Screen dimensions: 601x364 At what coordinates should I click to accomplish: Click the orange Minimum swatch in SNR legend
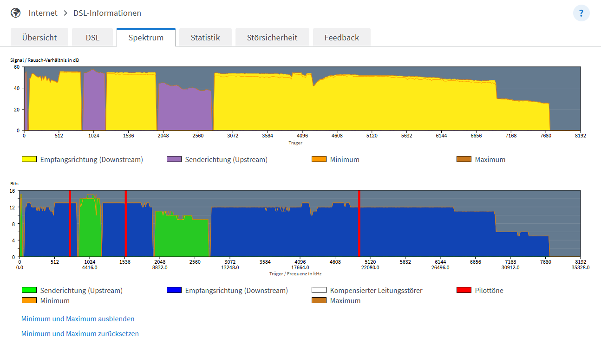point(319,159)
